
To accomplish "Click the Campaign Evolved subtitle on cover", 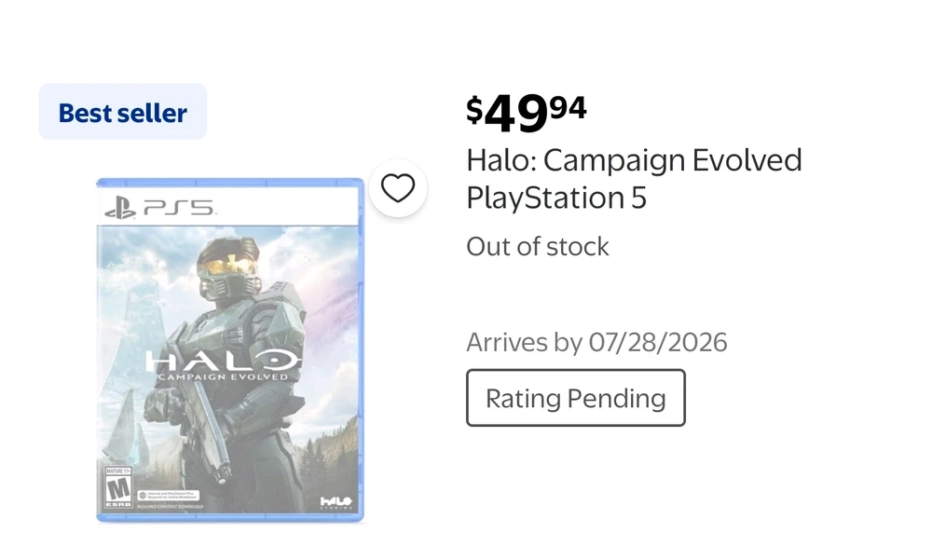I will (x=223, y=376).
